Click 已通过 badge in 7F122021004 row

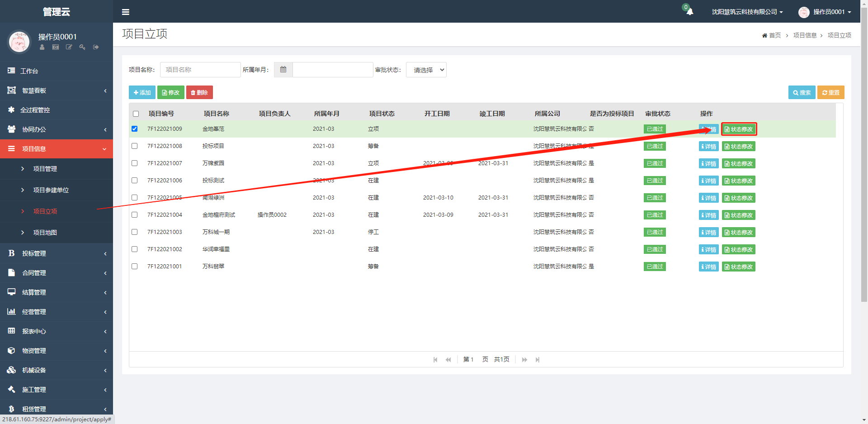(655, 215)
